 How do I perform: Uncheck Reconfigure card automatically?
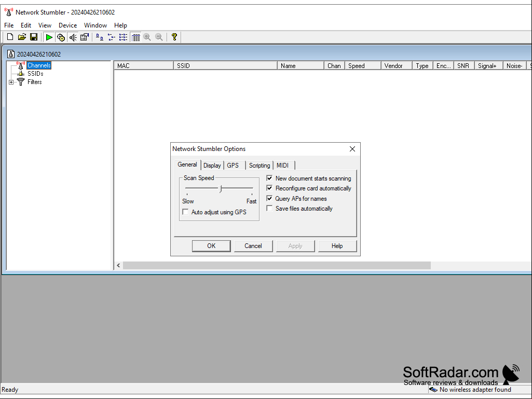269,188
